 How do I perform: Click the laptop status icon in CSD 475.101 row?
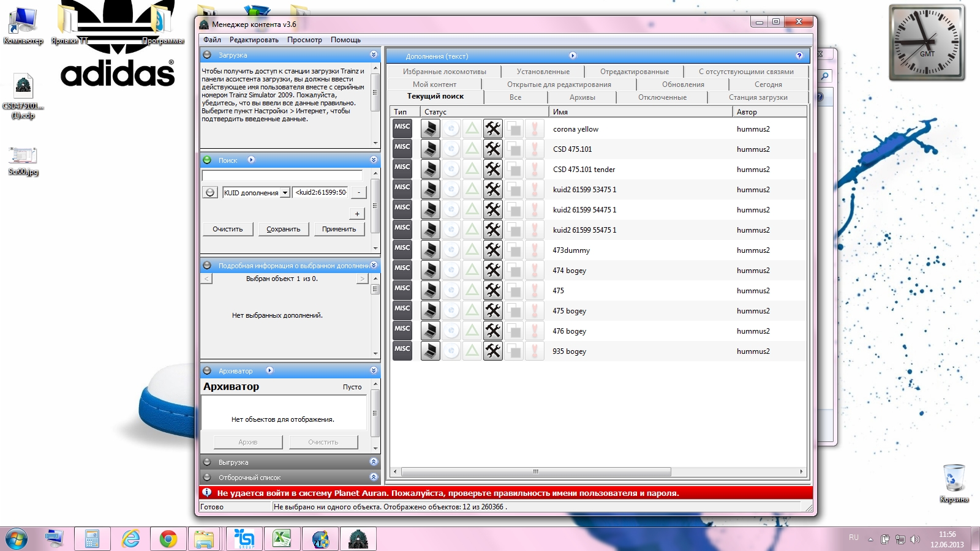pos(430,149)
